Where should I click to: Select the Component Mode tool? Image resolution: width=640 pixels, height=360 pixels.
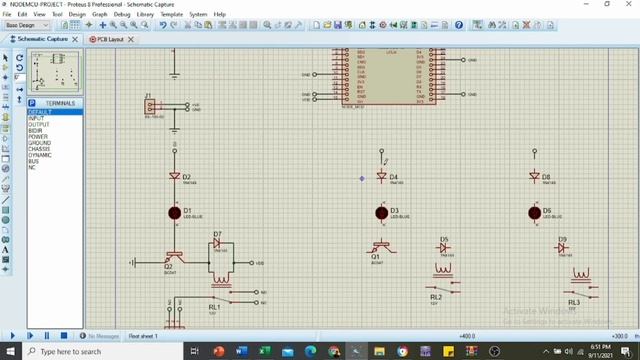[5, 67]
